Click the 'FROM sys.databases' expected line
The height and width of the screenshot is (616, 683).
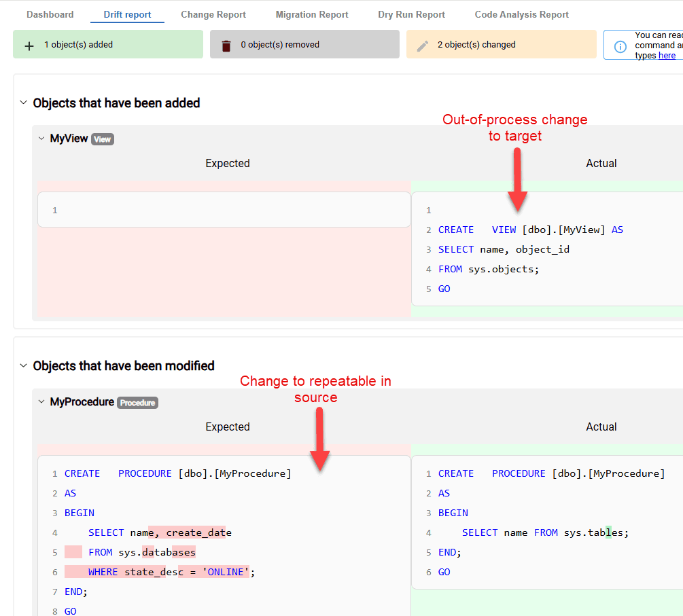click(142, 552)
